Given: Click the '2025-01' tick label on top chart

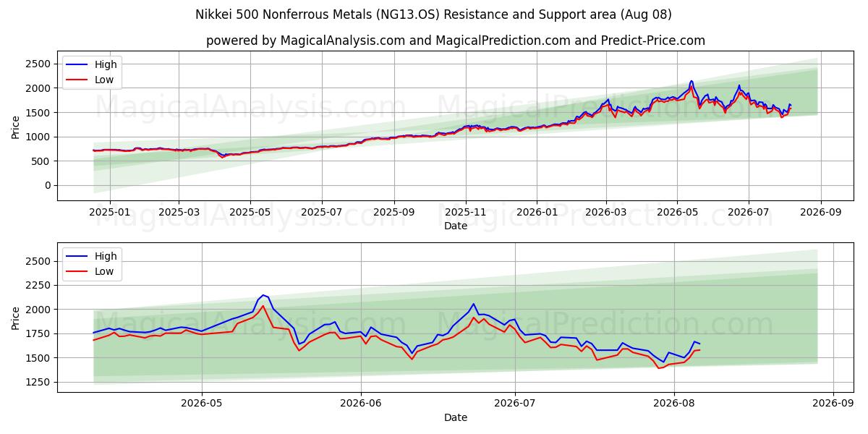Looking at the screenshot, I should (109, 213).
